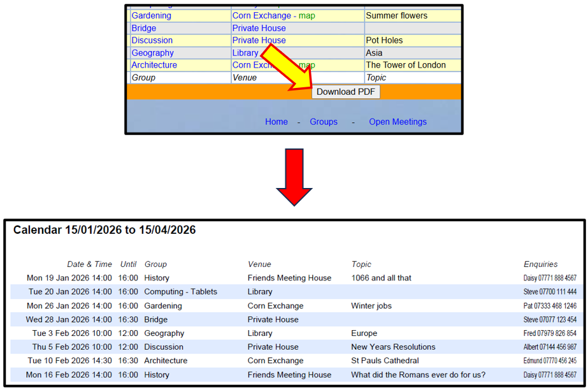
Task: Click 'New Years Resolutions' topic
Action: coord(393,347)
